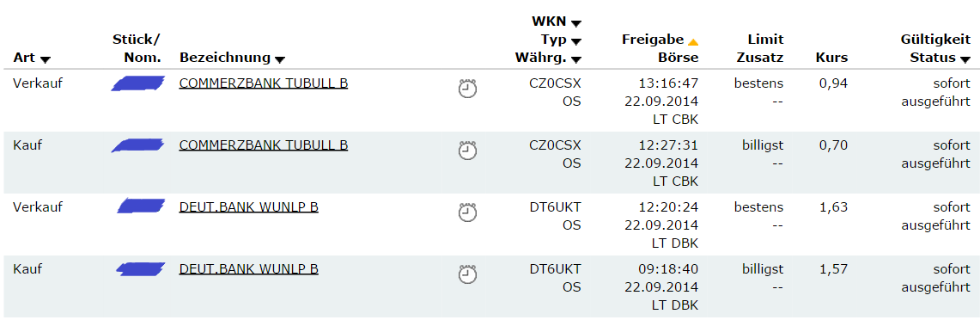Sort by Status column arrow
Screen dimensions: 980x320
point(965,60)
